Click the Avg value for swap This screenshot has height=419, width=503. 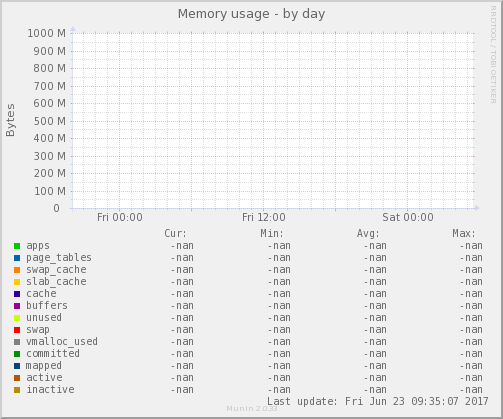tap(375, 330)
